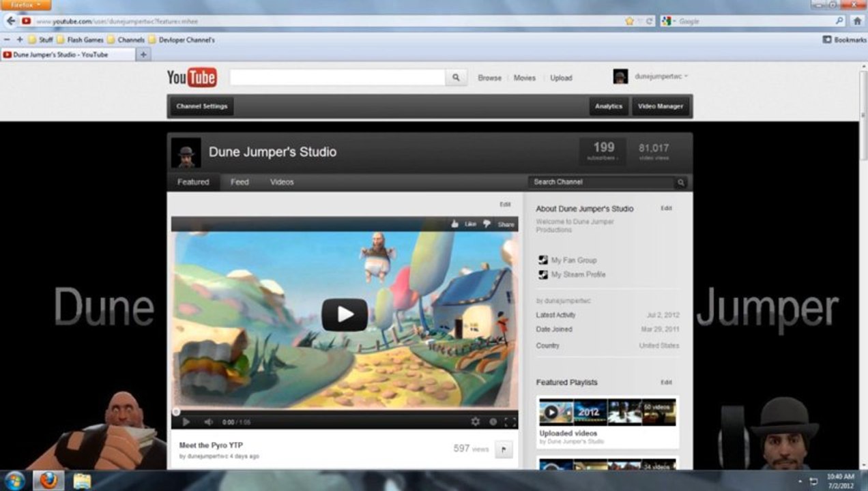Click the Meet the Pyro YTP title

click(211, 445)
